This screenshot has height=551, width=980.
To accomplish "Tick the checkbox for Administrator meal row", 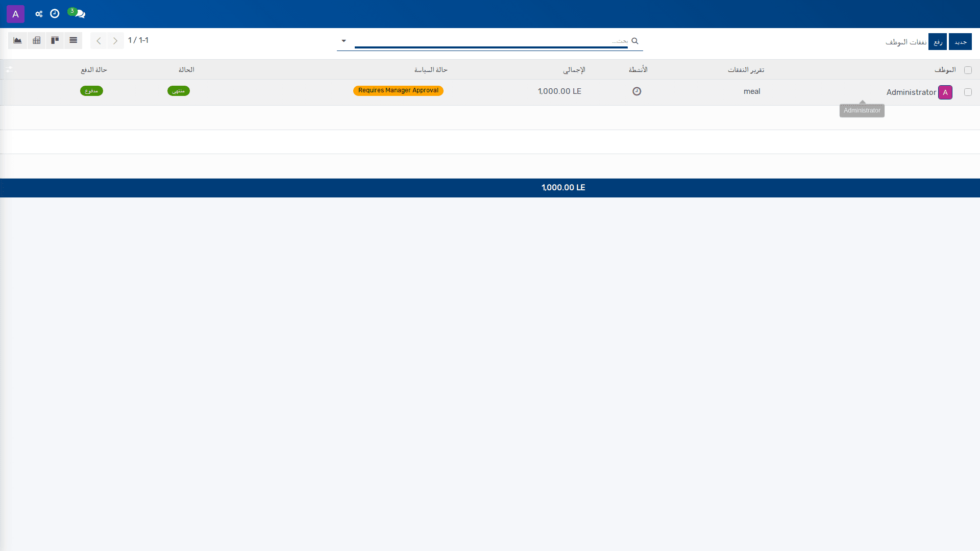I will 968,92.
